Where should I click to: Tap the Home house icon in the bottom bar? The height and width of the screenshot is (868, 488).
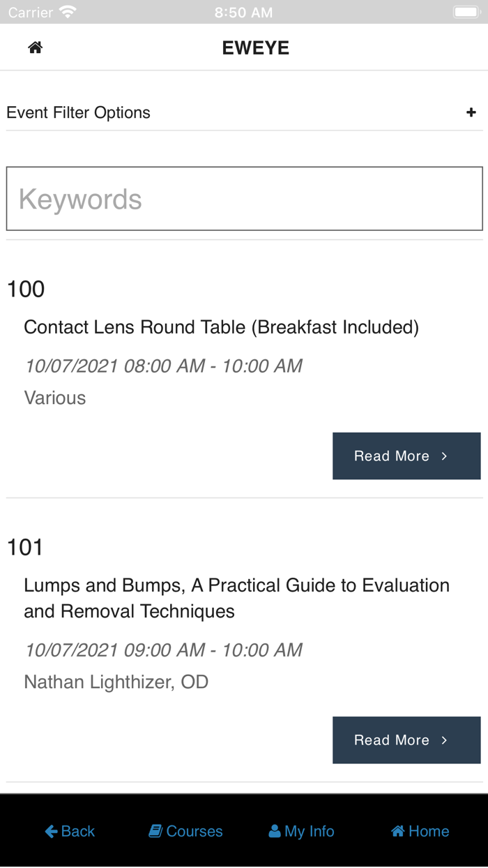coord(397,831)
